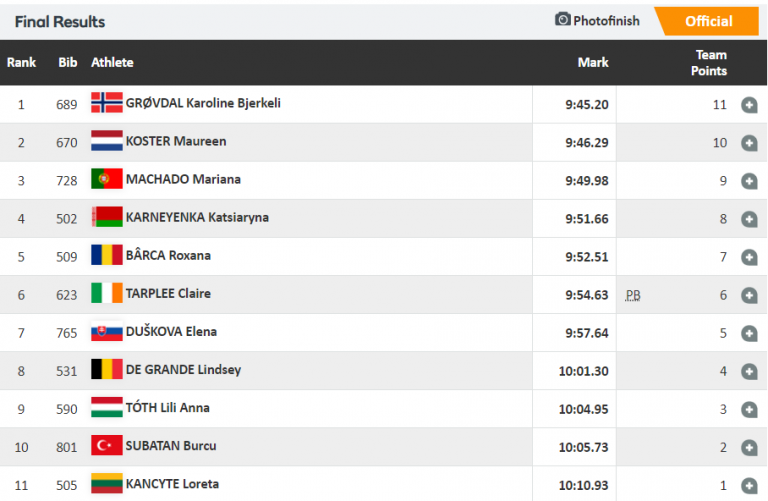Expand row details for KANCYTE Loreta
This screenshot has height=501, width=768.
tap(749, 485)
